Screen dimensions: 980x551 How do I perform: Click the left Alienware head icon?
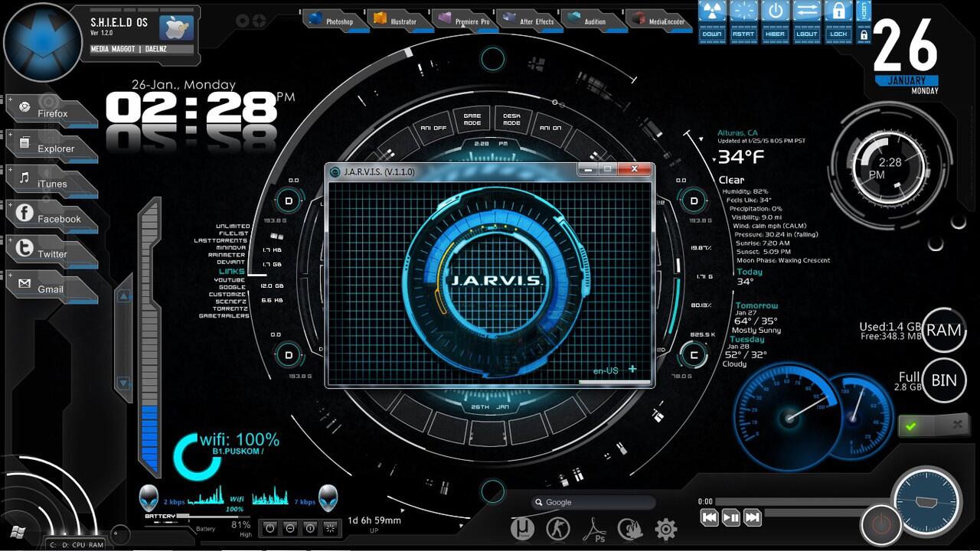coord(149,498)
